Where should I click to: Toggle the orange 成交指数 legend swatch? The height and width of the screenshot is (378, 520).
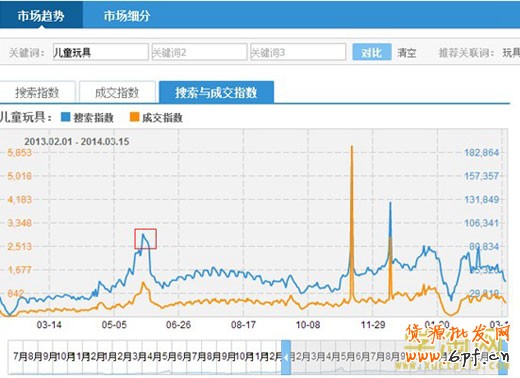(x=134, y=117)
